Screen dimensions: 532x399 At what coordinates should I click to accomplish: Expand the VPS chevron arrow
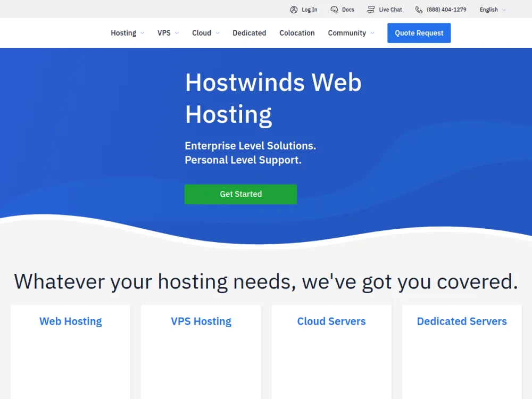pyautogui.click(x=177, y=33)
